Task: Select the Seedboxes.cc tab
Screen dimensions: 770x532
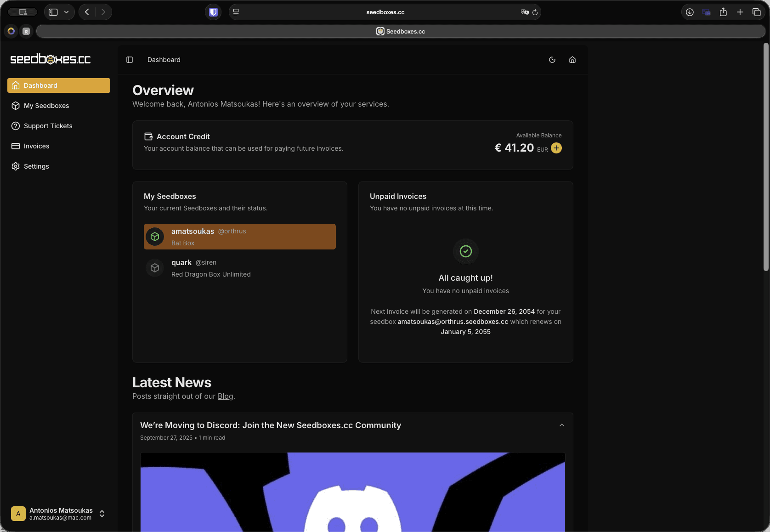Action: (x=401, y=31)
